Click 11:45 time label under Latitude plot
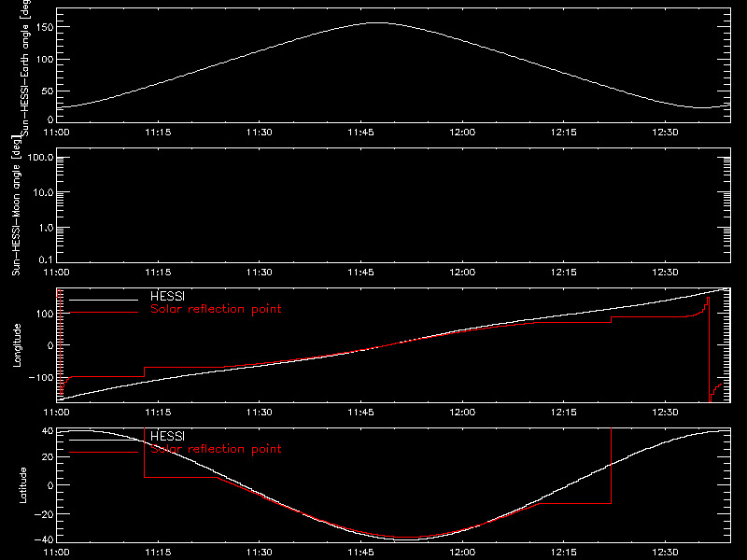The height and width of the screenshot is (560, 747). tap(360, 553)
